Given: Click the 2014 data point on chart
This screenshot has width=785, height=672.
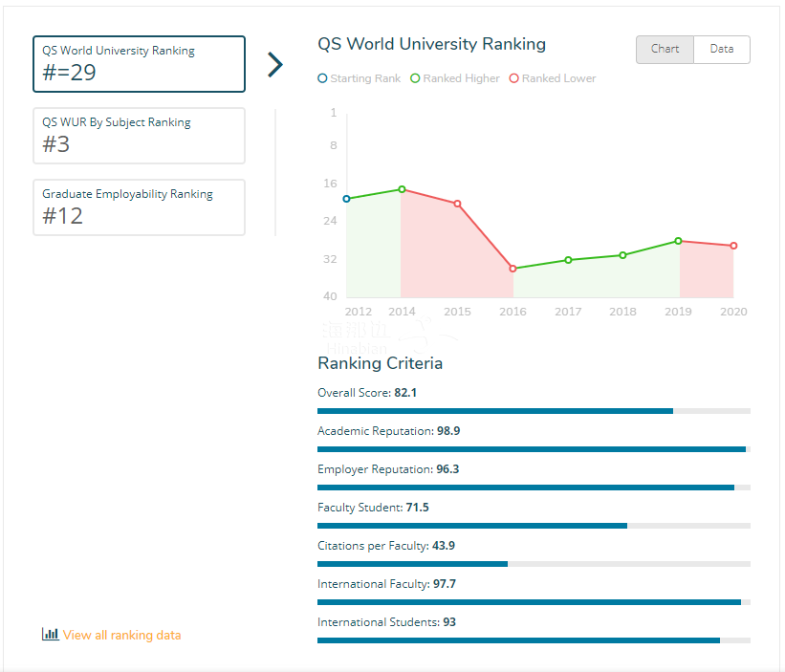Looking at the screenshot, I should click(402, 189).
